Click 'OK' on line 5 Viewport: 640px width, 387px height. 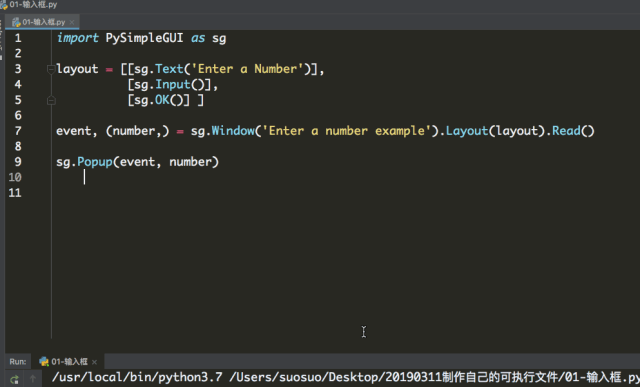pos(162,100)
